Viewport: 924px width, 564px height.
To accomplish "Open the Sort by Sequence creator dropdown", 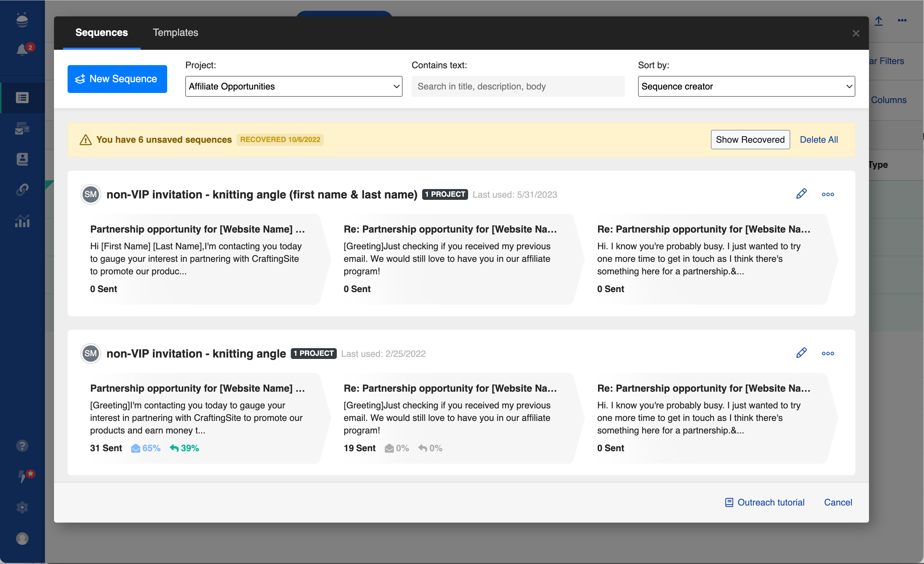I will (746, 86).
